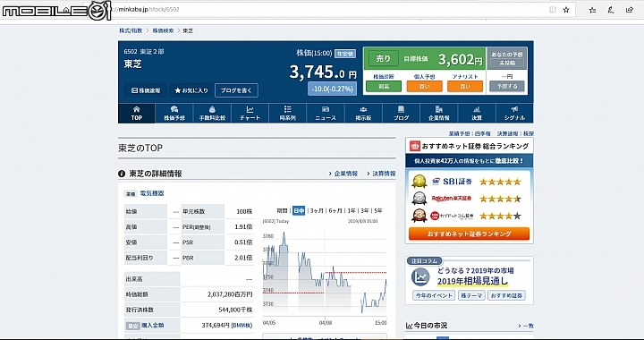Open the 手数料比較 tab
Viewport: 644px width, 340px height.
pos(212,114)
